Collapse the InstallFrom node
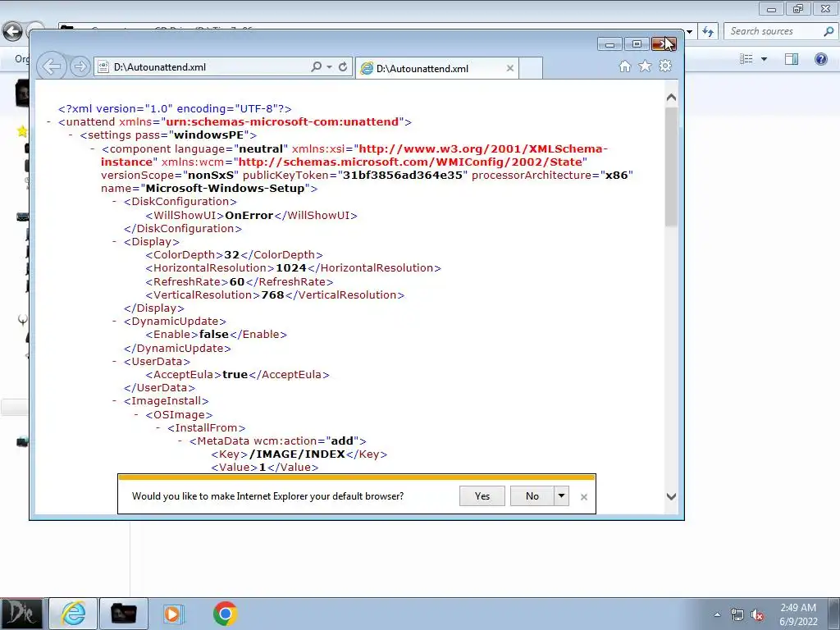This screenshot has width=840, height=630. pos(158,428)
